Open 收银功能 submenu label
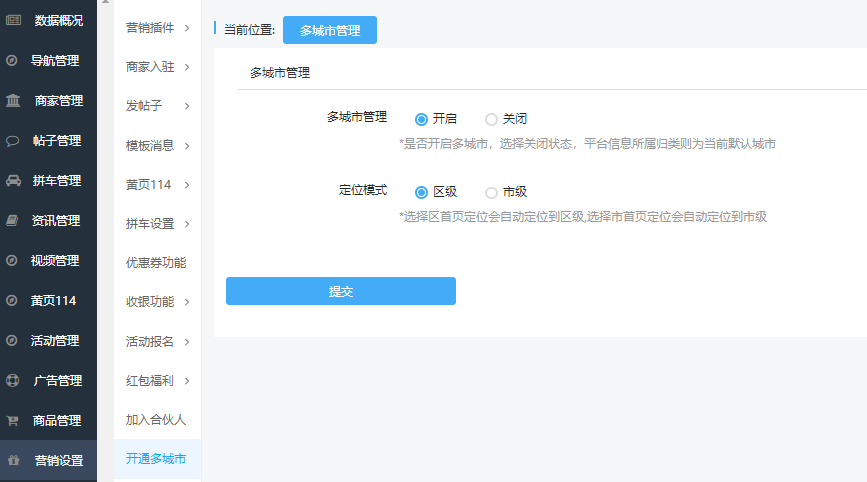Image resolution: width=867 pixels, height=482 pixels. tap(150, 301)
